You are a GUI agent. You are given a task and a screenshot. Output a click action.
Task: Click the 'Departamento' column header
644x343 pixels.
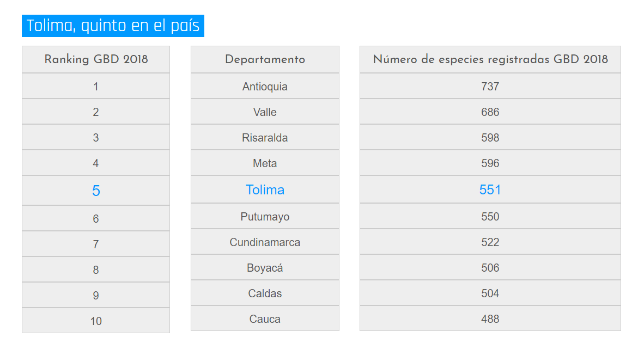265,59
